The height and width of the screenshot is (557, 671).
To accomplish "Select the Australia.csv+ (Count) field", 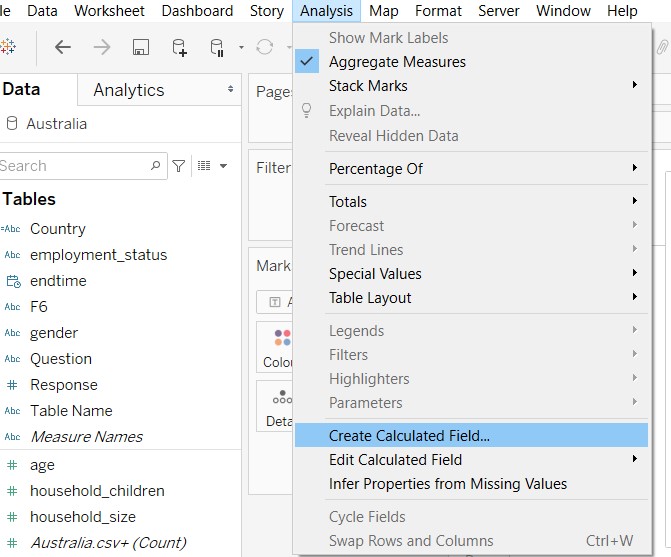I will (108, 543).
